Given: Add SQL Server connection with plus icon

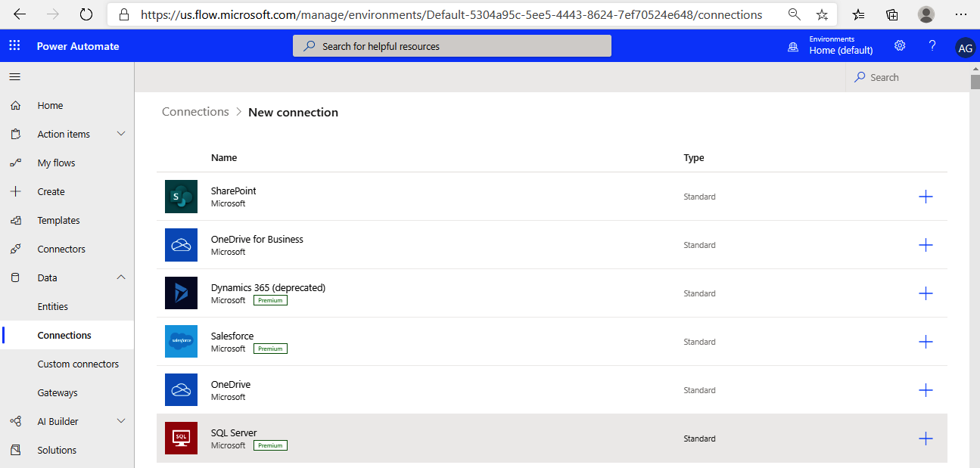Looking at the screenshot, I should (926, 439).
